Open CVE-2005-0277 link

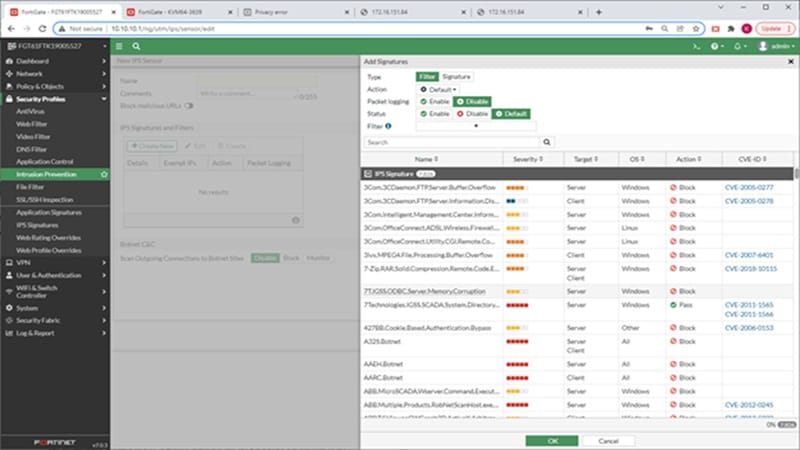749,188
